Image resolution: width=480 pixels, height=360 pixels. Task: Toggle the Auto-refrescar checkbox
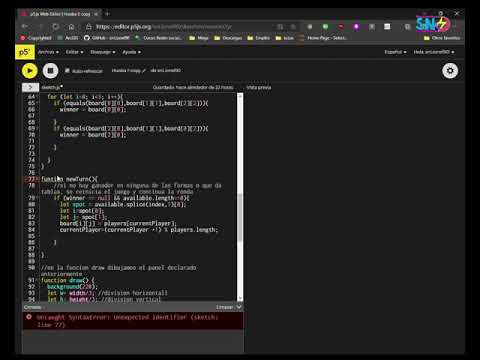click(x=67, y=71)
